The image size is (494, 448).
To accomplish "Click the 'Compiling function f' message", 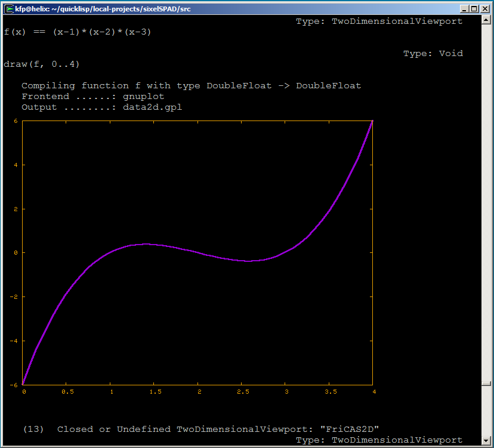I will (191, 85).
